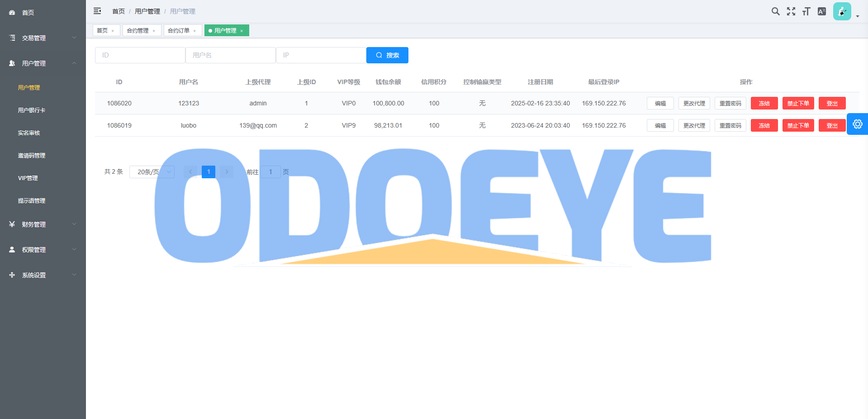Focus the 用户名 search field
Viewport: 868px width, 419px height.
pyautogui.click(x=231, y=55)
